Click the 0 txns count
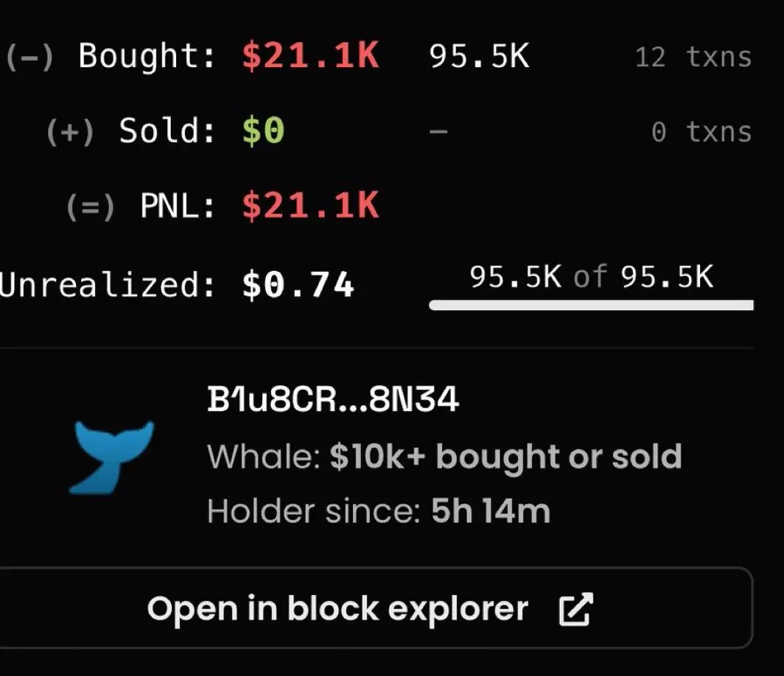Image resolution: width=784 pixels, height=676 pixels. [x=701, y=133]
